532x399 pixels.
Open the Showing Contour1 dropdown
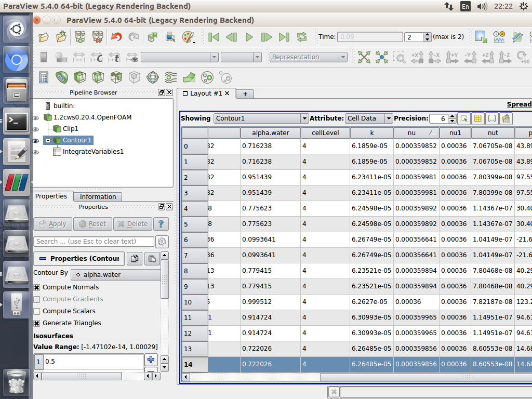[261, 118]
